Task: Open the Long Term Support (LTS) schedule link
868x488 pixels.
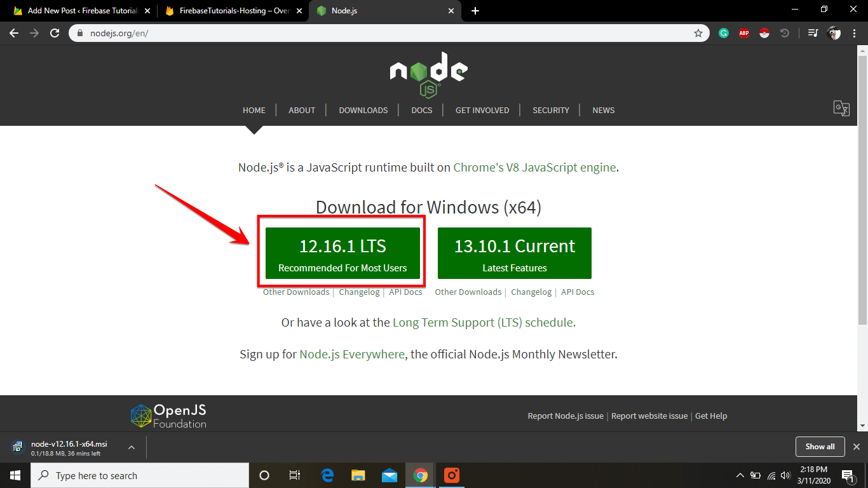Action: pos(484,322)
